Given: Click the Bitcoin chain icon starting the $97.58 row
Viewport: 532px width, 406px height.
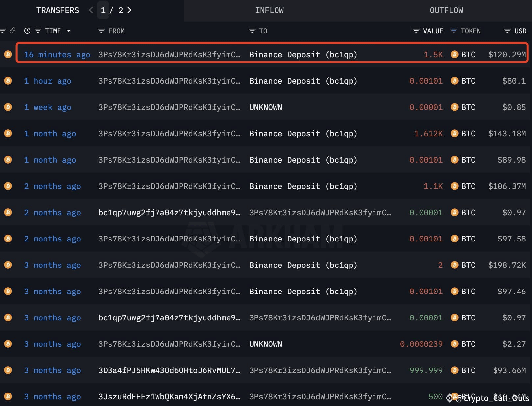Looking at the screenshot, I should point(8,239).
